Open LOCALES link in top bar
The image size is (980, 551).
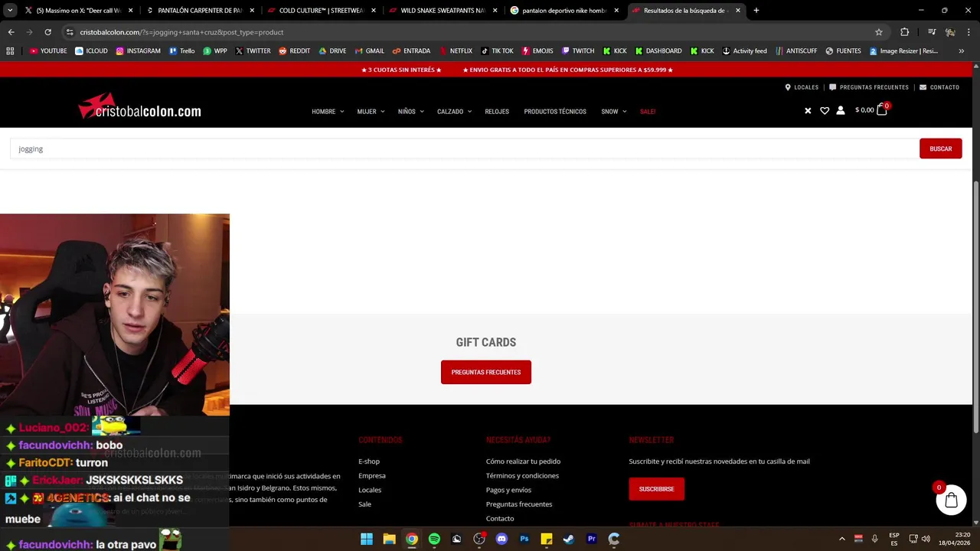pyautogui.click(x=802, y=87)
